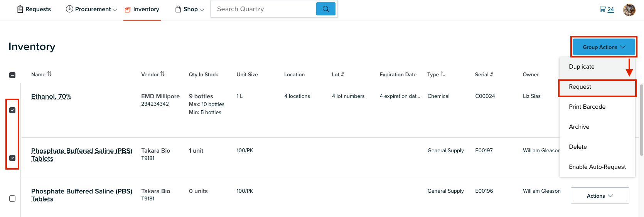Uncheck the checkbox for PBS Tablets E00197
Screen dimensions: 644x217
[12, 158]
